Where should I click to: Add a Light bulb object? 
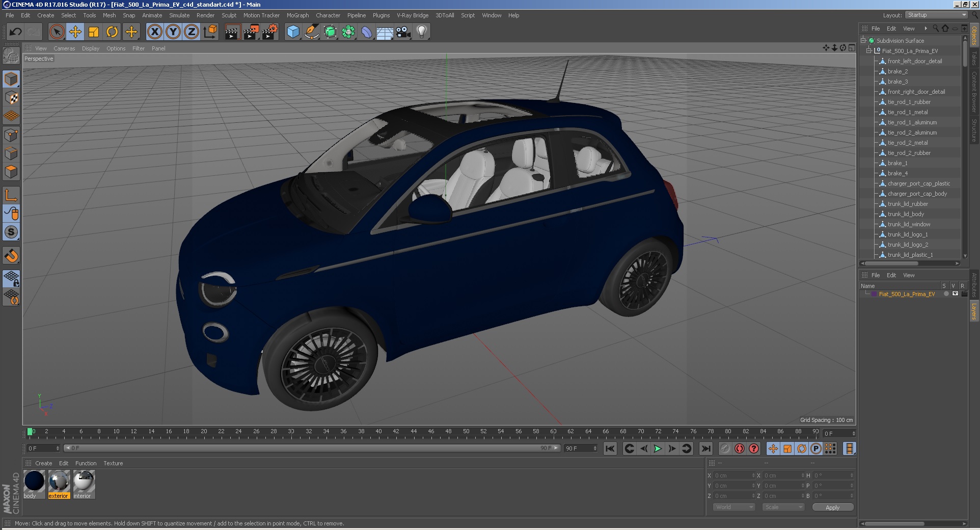422,32
